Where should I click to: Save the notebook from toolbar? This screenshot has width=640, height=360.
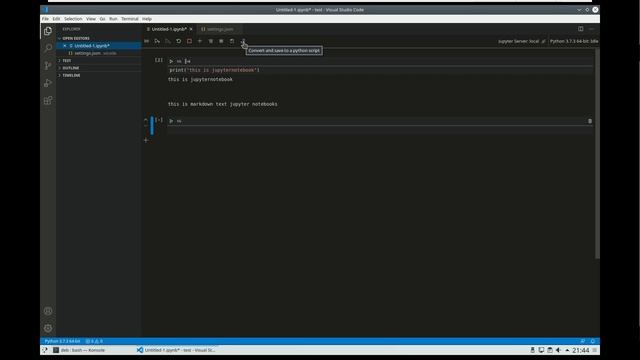point(232,41)
